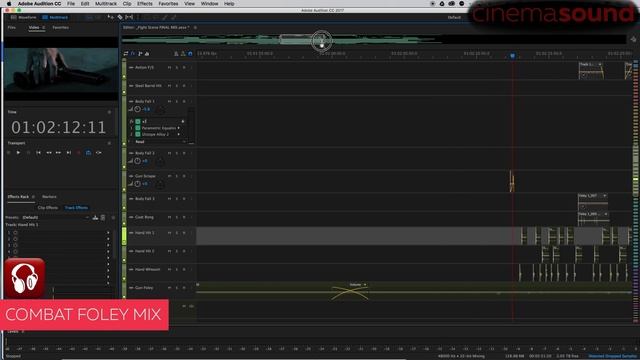This screenshot has height=360, width=640.
Task: Click Move Playhead to Next button
Action: point(69,153)
